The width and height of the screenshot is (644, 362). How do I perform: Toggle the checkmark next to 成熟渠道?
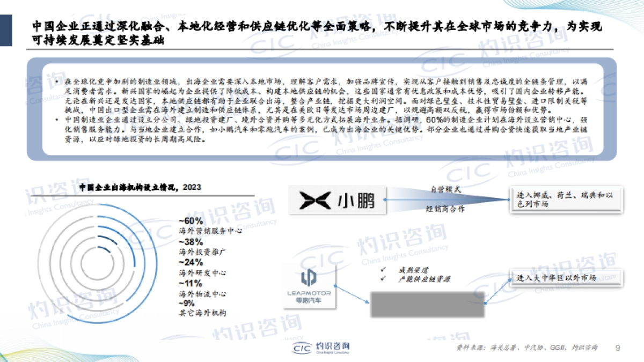coord(383,269)
